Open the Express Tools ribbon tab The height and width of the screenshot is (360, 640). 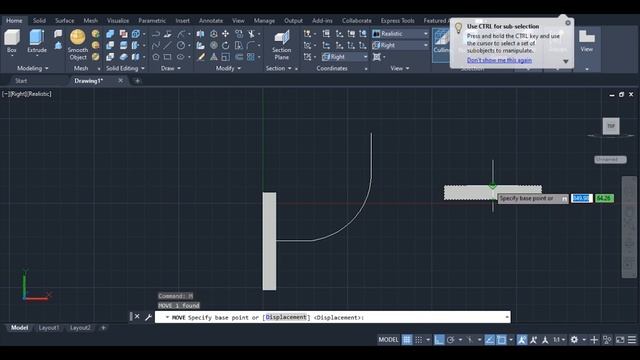pyautogui.click(x=398, y=20)
